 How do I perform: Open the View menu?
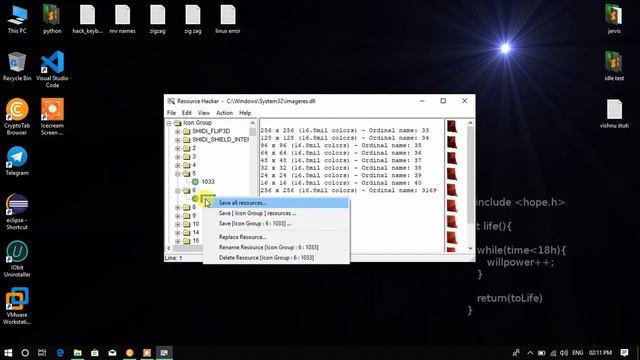[204, 113]
